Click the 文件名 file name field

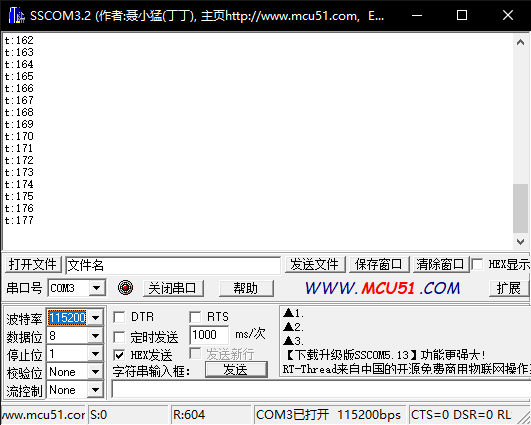(173, 265)
